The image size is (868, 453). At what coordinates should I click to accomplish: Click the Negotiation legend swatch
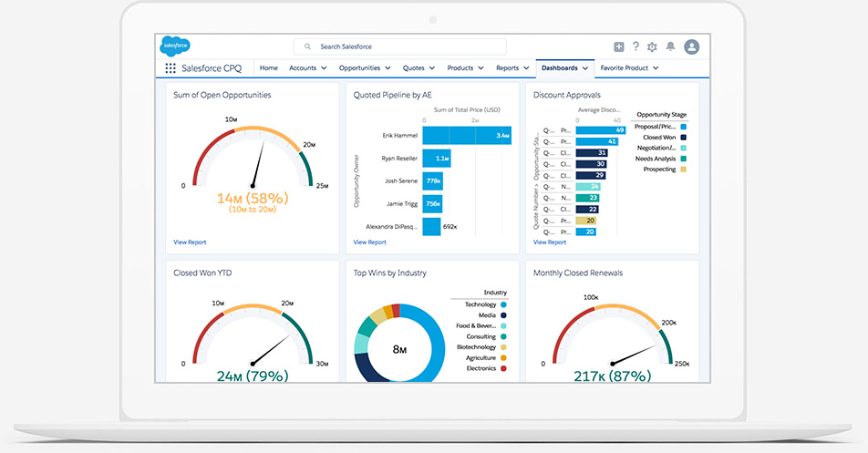coord(683,148)
